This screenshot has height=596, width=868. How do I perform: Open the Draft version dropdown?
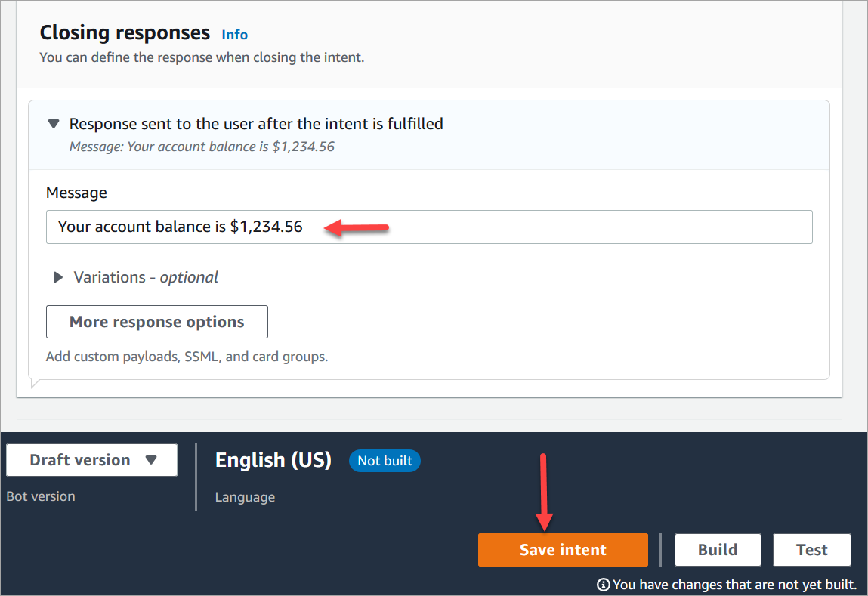click(91, 460)
